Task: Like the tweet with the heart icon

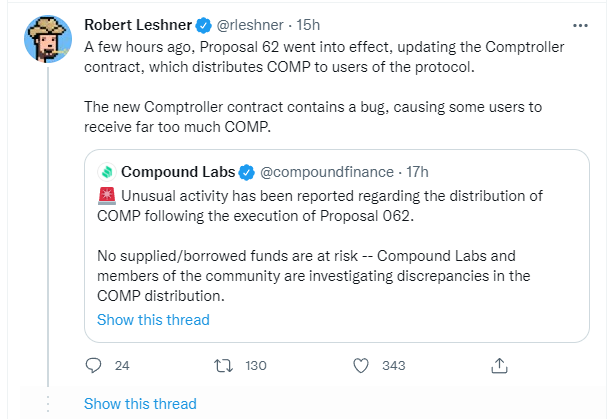Action: coord(362,366)
